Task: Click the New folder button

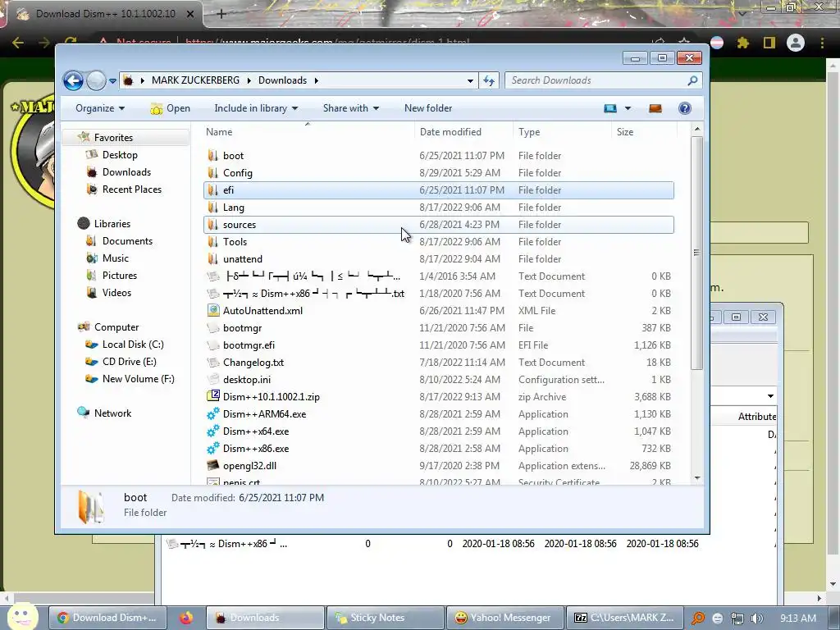Action: [428, 108]
